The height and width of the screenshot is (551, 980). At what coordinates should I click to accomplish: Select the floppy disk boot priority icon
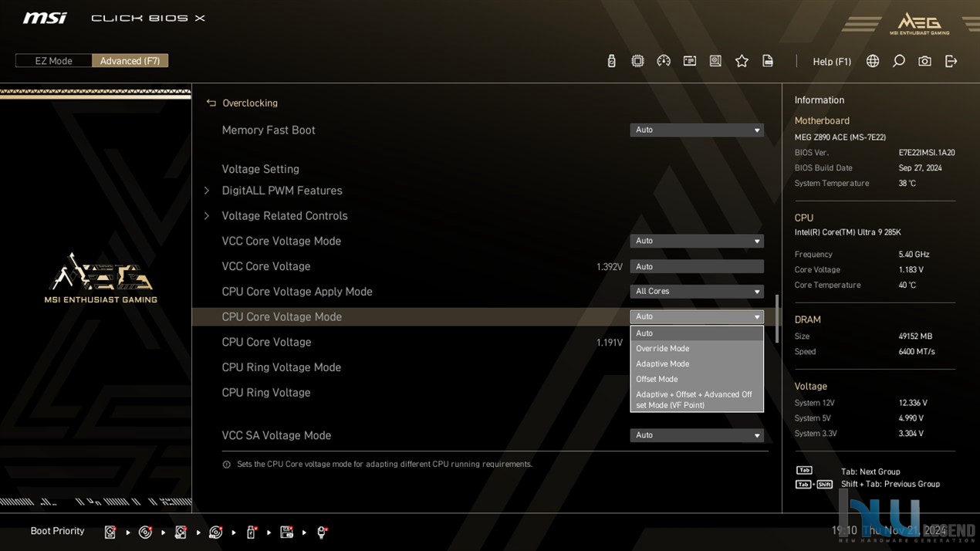[x=286, y=532]
